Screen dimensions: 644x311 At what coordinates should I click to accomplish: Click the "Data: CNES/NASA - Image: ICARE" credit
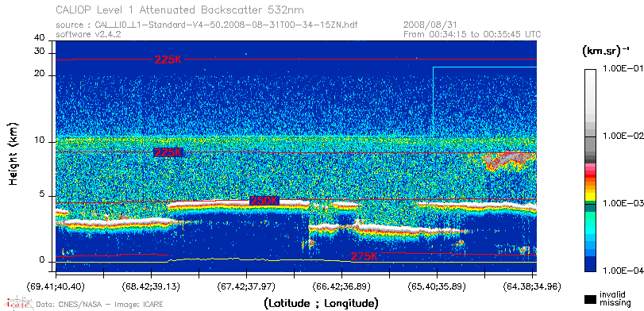click(x=100, y=305)
